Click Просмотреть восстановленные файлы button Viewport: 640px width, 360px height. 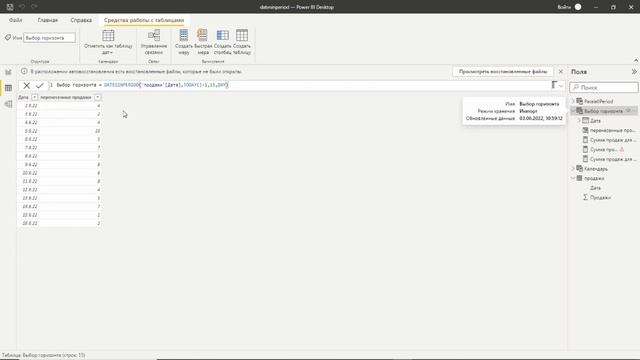coord(503,71)
